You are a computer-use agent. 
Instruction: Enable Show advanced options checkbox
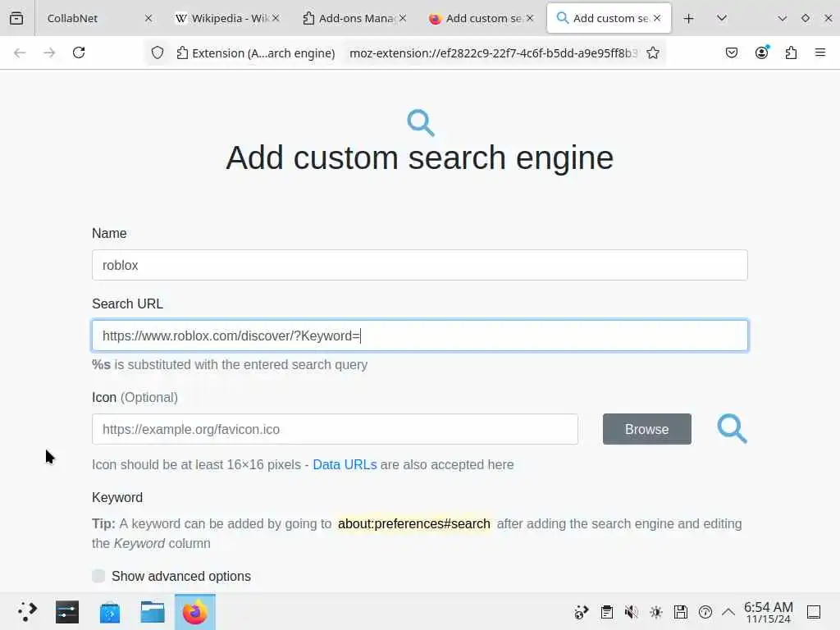point(98,576)
